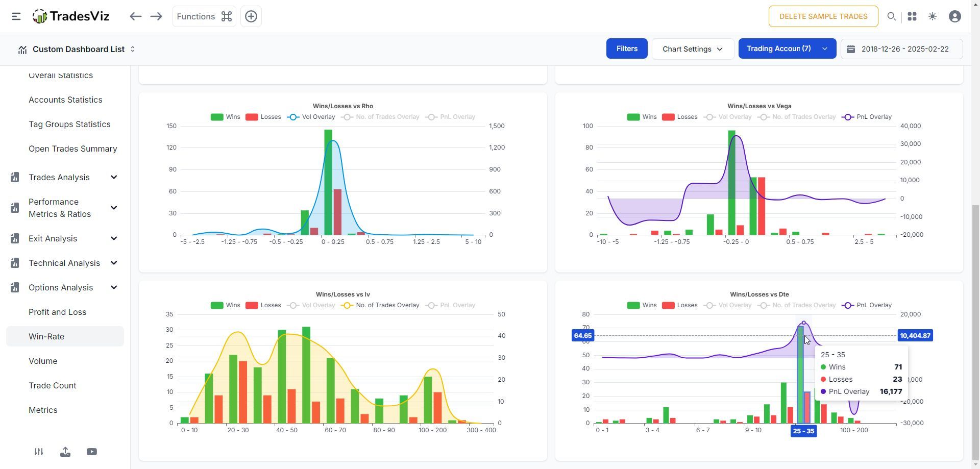
Task: Enable PnL Overlay in Iv chart
Action: click(450, 305)
